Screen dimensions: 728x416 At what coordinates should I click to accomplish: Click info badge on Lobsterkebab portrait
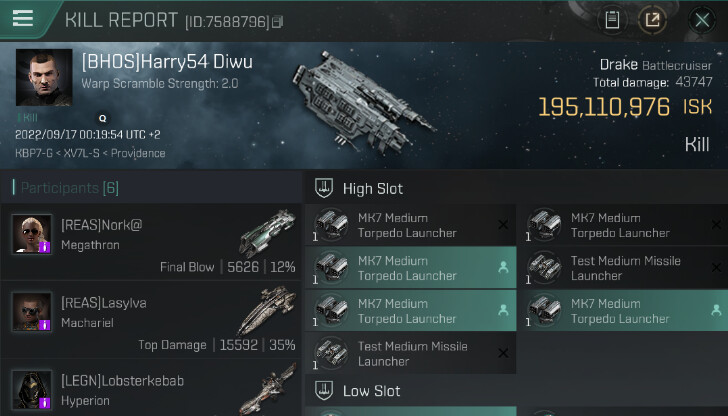(x=44, y=403)
